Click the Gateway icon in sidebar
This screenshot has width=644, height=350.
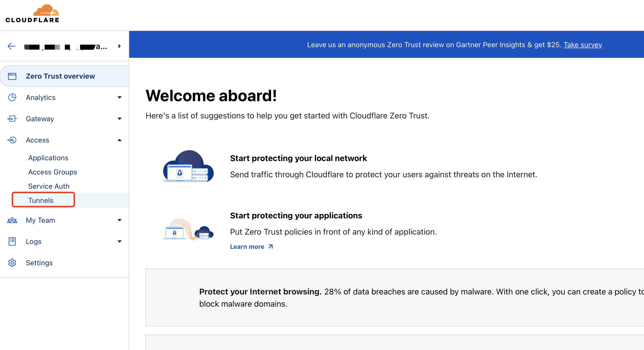(12, 119)
